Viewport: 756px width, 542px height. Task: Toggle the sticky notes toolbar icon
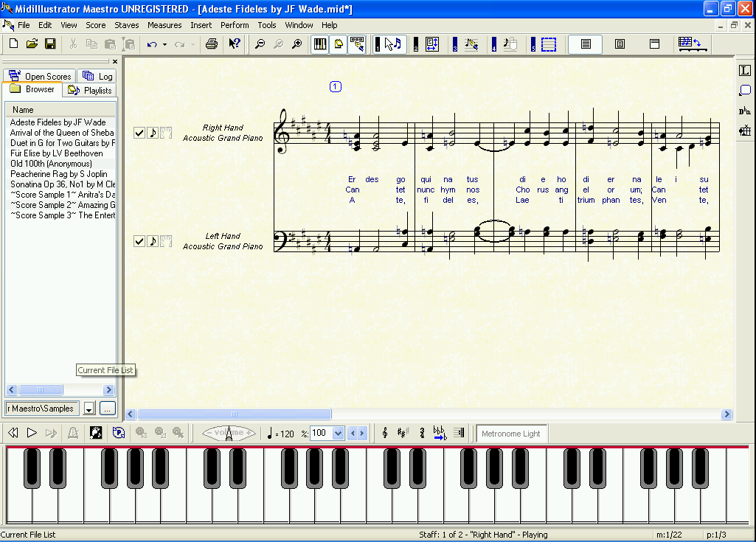339,44
